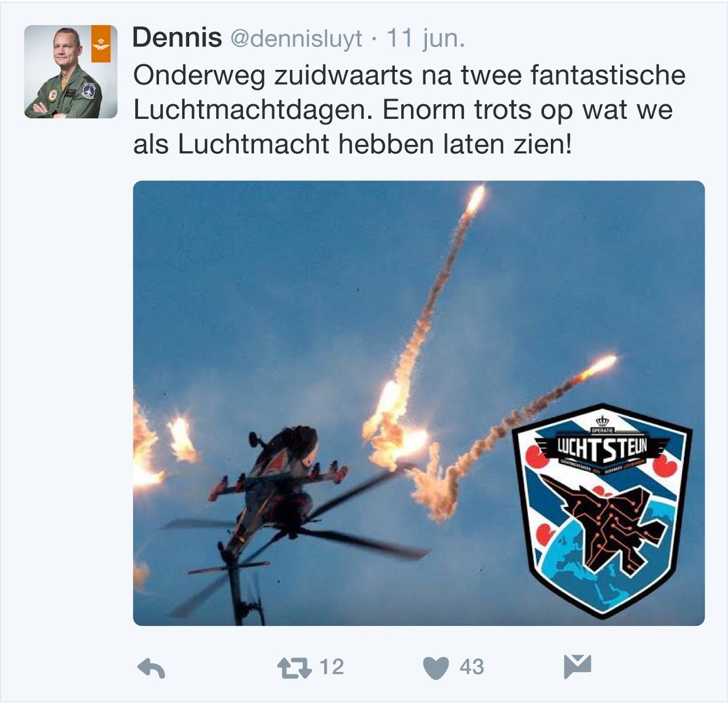The width and height of the screenshot is (728, 705).
Task: Open the tweet timestamp 11 jun.
Action: pyautogui.click(x=426, y=38)
